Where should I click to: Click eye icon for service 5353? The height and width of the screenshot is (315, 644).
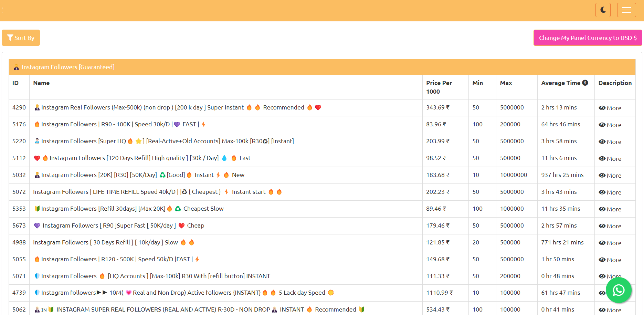point(602,209)
